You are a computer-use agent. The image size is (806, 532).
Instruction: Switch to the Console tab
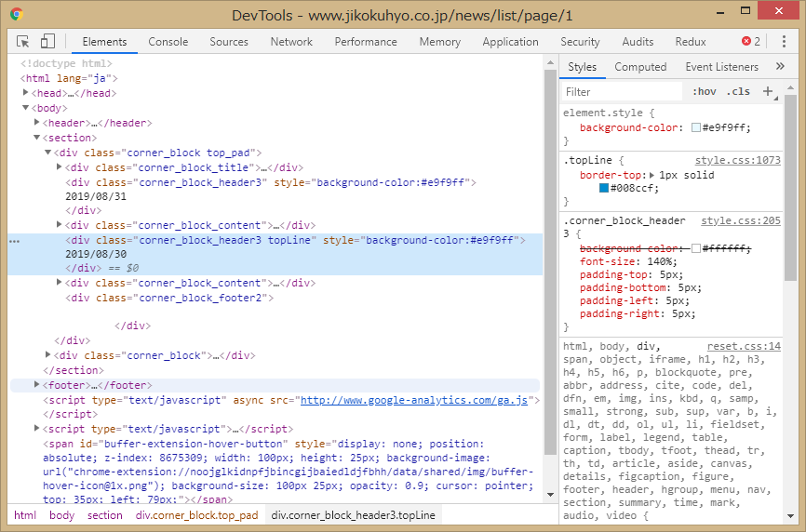click(x=168, y=42)
